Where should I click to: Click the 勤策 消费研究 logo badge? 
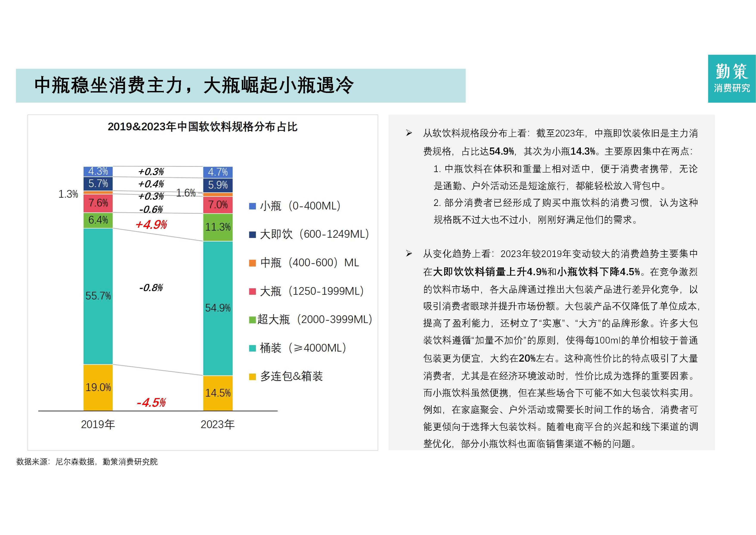click(732, 78)
